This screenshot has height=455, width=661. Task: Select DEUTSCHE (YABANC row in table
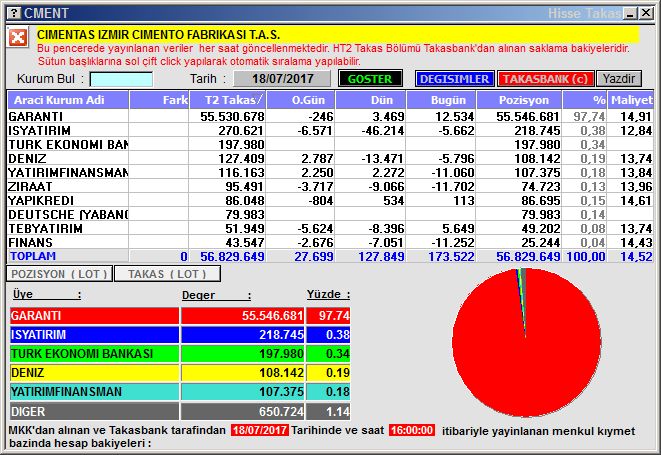point(330,214)
